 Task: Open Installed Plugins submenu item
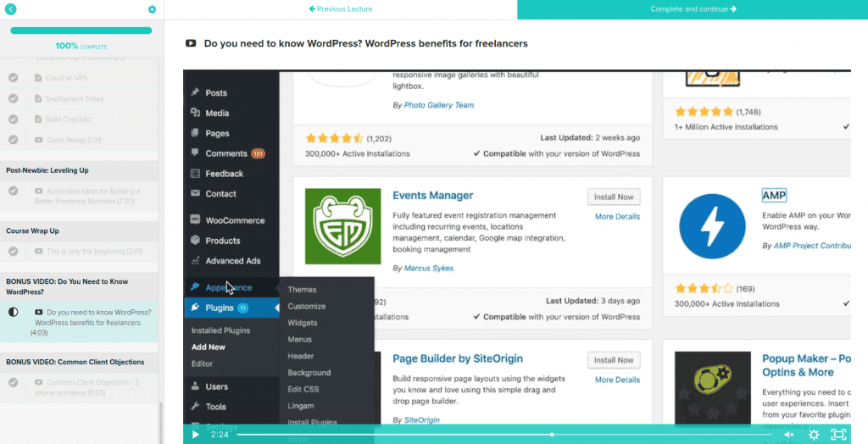[x=220, y=330]
